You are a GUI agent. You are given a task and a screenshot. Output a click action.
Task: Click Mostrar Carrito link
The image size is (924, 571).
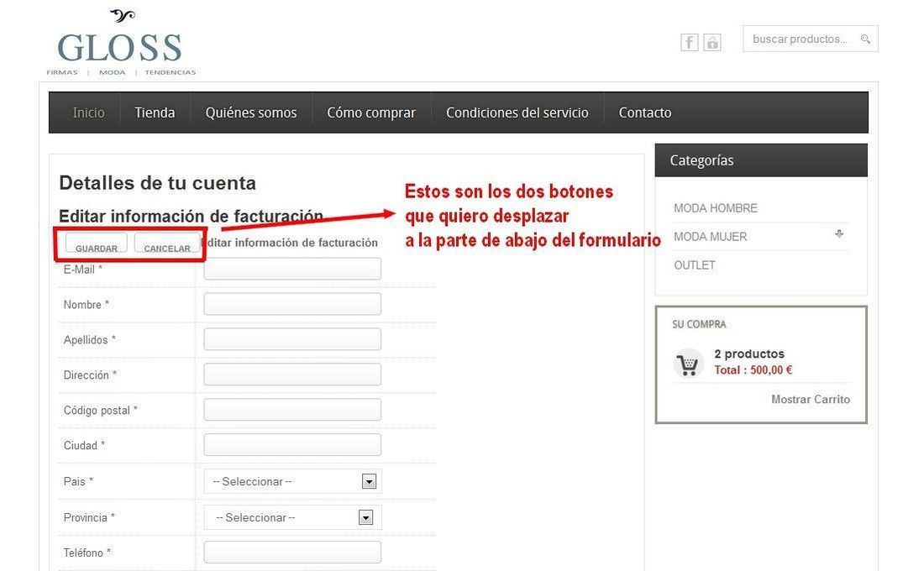(x=811, y=400)
